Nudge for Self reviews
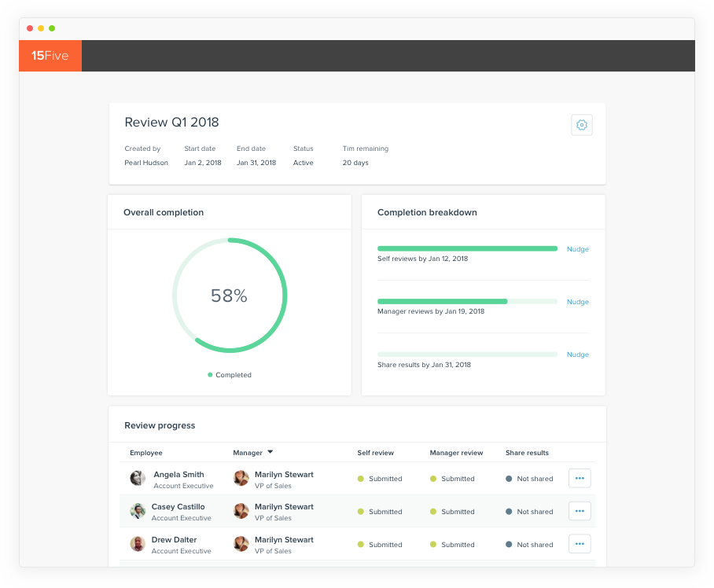 click(x=577, y=249)
